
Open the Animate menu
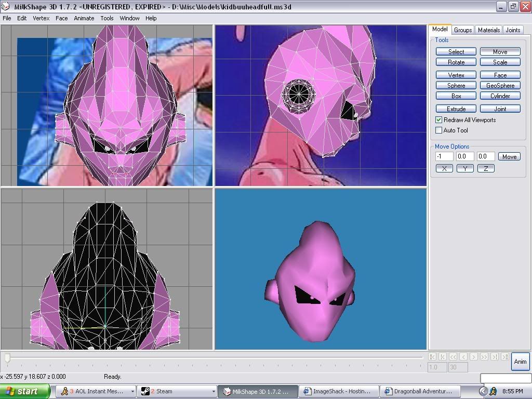[84, 18]
